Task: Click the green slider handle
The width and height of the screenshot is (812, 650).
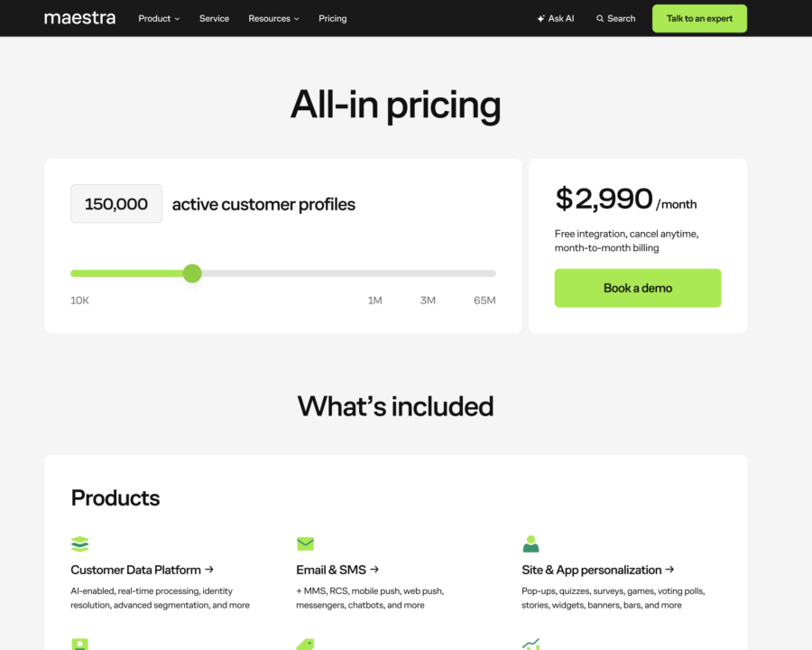Action: (192, 274)
